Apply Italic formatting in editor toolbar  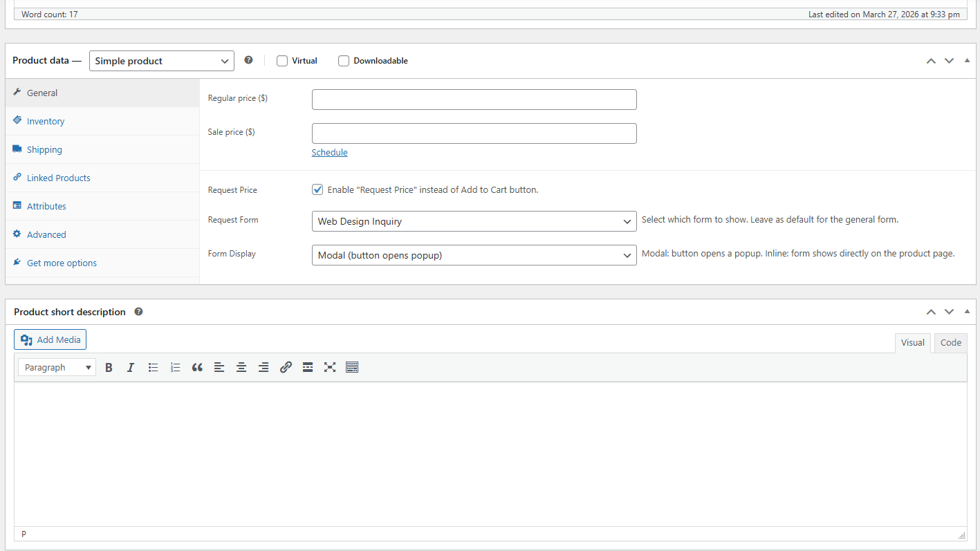(x=130, y=368)
